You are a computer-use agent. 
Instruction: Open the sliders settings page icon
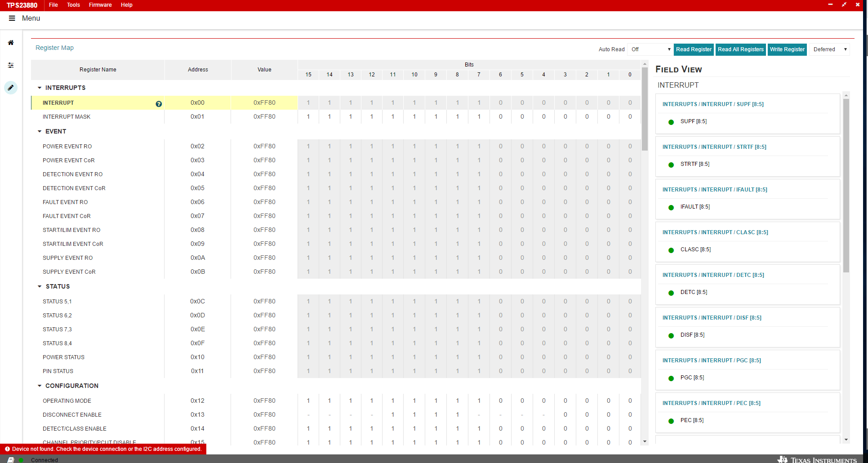pos(11,65)
